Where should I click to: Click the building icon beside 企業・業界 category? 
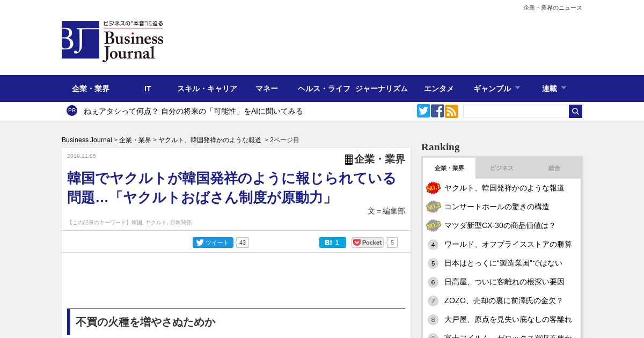(x=349, y=159)
